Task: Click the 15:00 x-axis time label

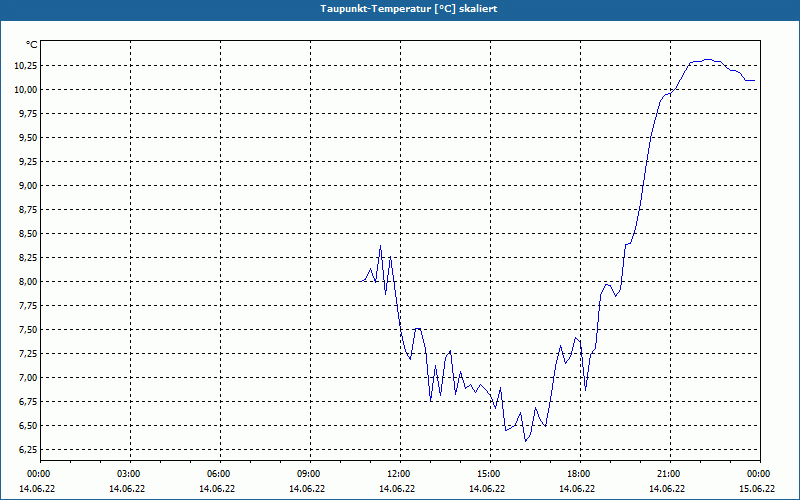Action: (x=489, y=474)
